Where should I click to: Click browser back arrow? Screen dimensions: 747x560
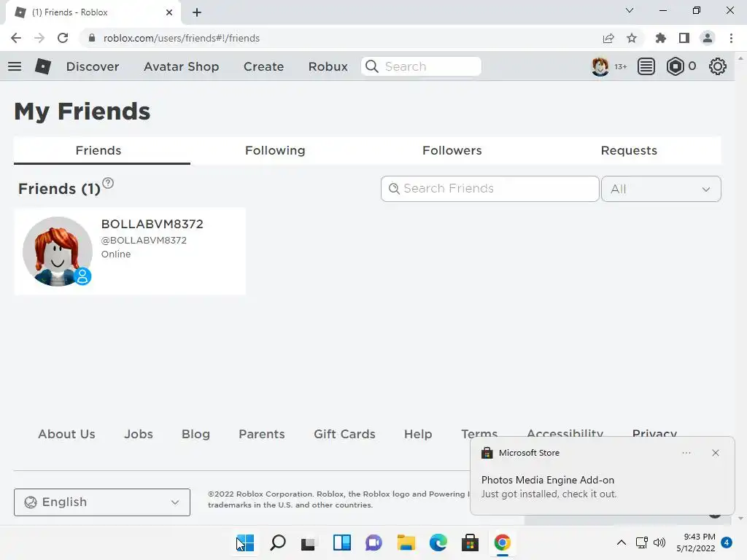point(16,38)
